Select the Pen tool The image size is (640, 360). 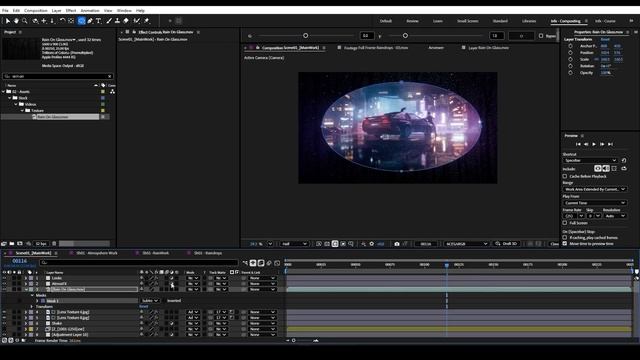tap(90, 21)
